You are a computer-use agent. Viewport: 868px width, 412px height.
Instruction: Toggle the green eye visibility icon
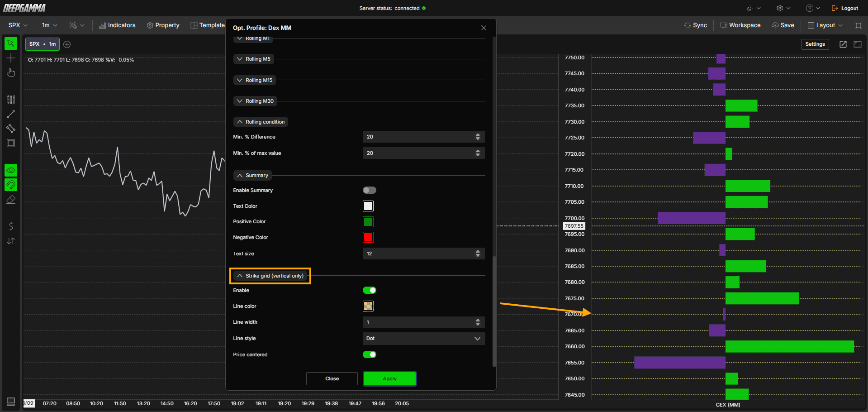pyautogui.click(x=11, y=170)
